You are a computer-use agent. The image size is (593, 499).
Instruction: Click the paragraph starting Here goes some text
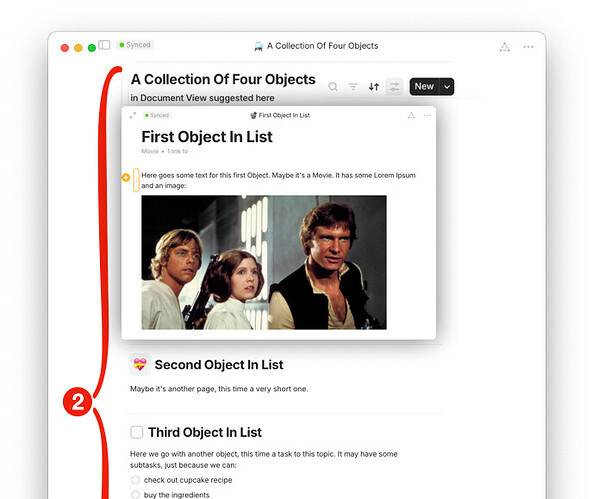point(278,180)
